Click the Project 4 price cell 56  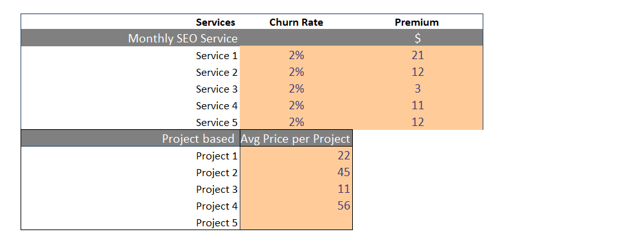coord(296,206)
